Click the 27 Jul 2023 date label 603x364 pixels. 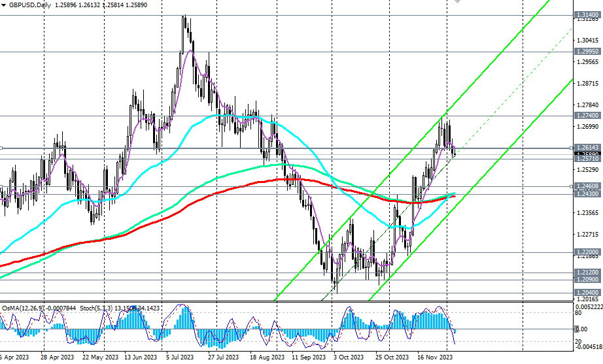(223, 357)
